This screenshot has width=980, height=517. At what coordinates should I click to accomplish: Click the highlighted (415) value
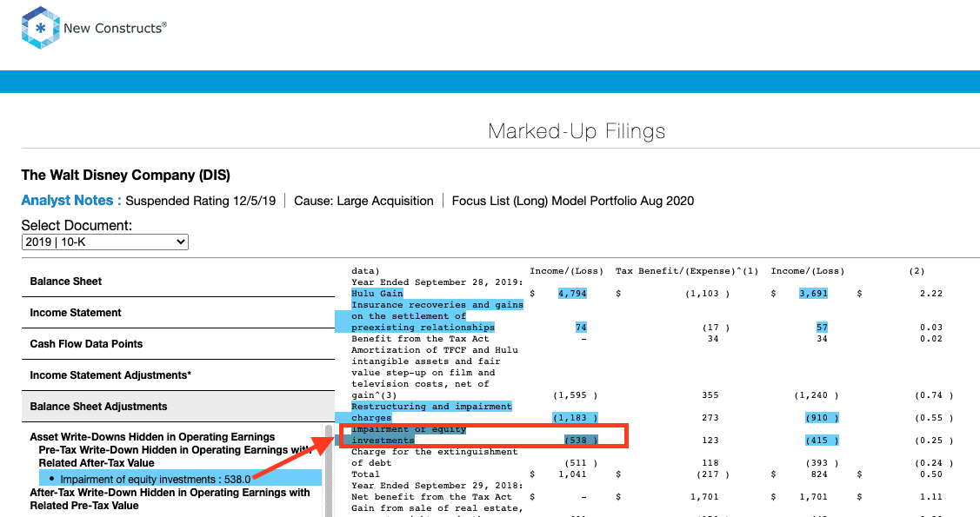coord(822,441)
